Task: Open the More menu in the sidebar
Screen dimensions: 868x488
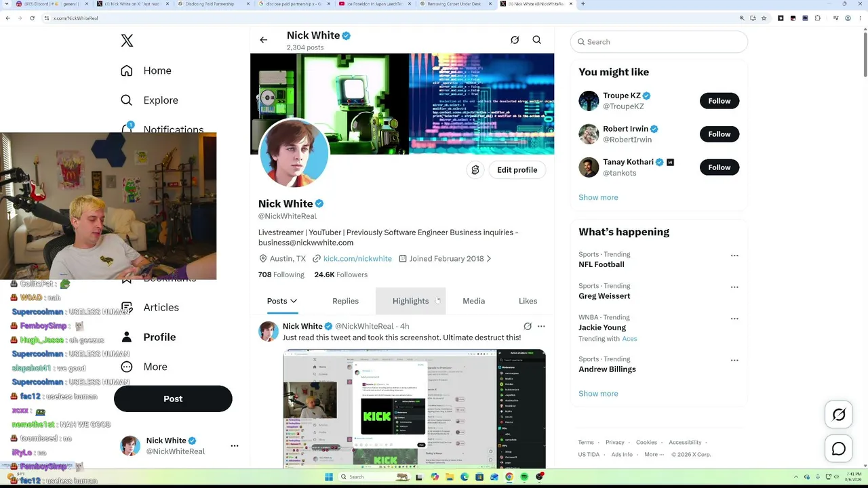Action: coord(144,367)
